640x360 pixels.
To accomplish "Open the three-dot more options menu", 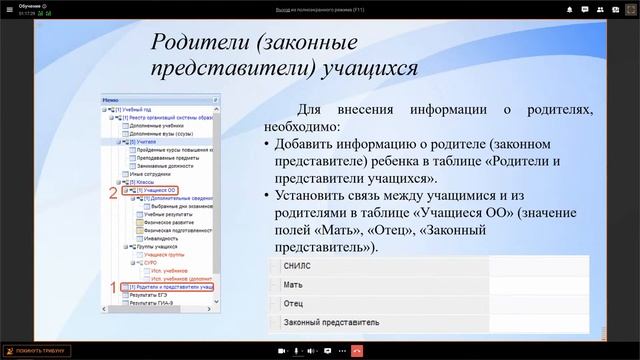I will 342,351.
